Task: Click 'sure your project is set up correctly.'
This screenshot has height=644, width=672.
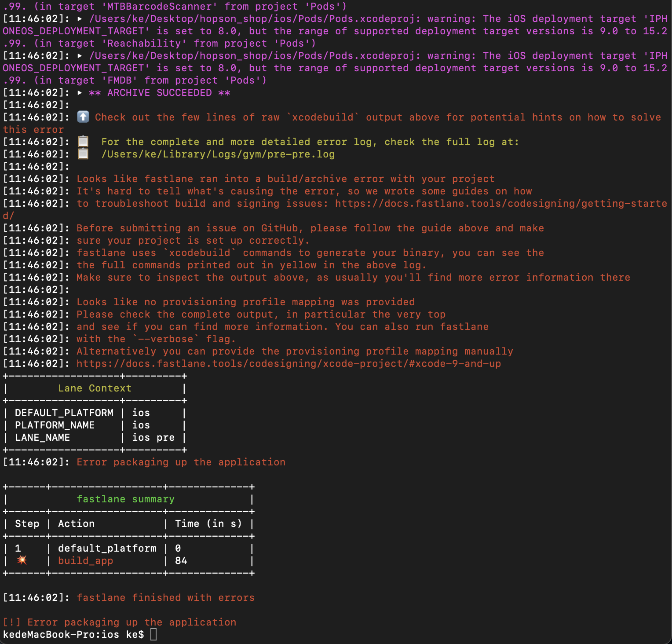Action: [194, 240]
